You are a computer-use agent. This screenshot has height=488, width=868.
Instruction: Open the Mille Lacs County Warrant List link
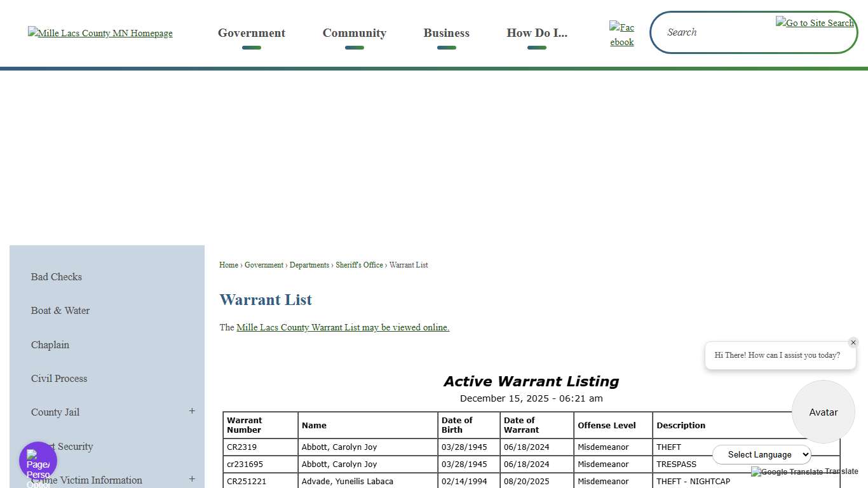pyautogui.click(x=342, y=327)
